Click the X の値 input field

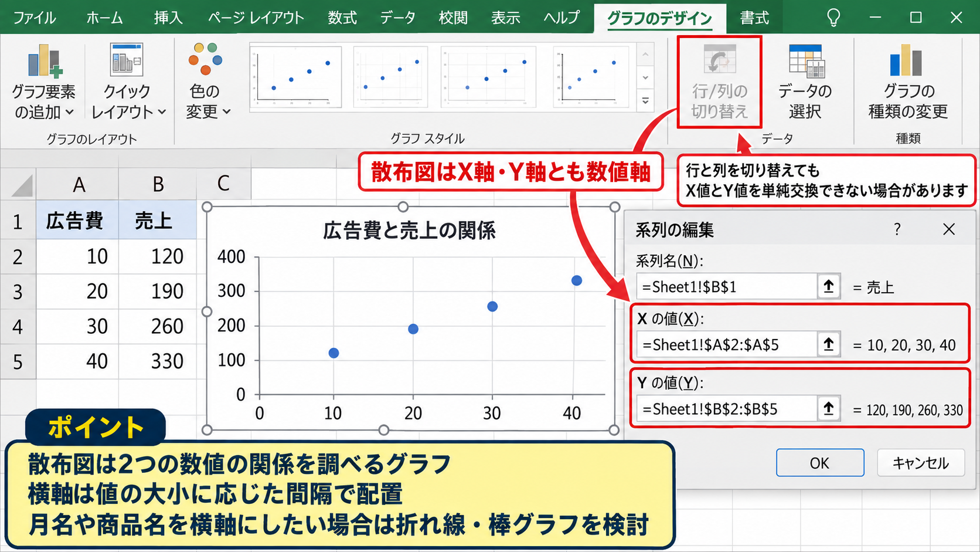pos(727,344)
